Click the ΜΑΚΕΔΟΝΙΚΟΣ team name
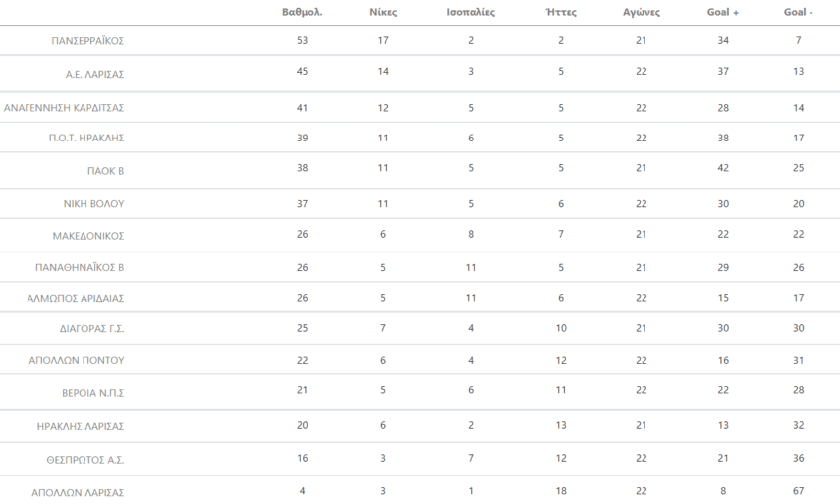The width and height of the screenshot is (840, 504). click(88, 236)
